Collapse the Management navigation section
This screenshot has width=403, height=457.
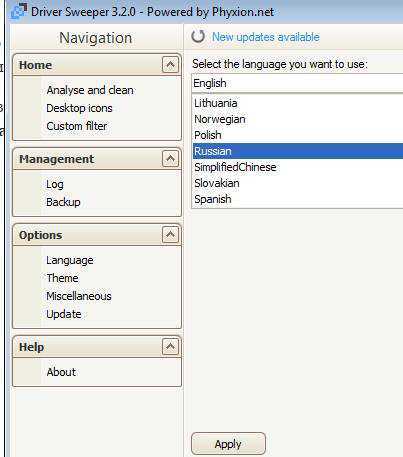(170, 158)
